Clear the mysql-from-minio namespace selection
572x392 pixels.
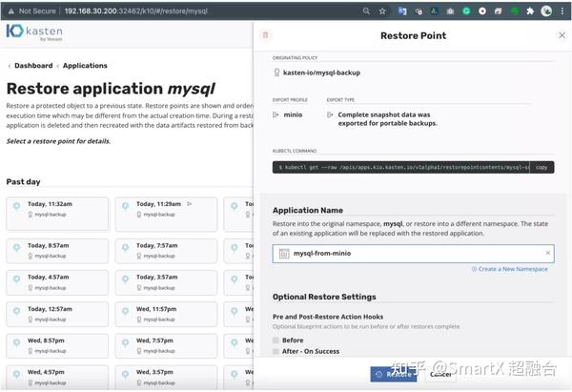click(x=547, y=253)
